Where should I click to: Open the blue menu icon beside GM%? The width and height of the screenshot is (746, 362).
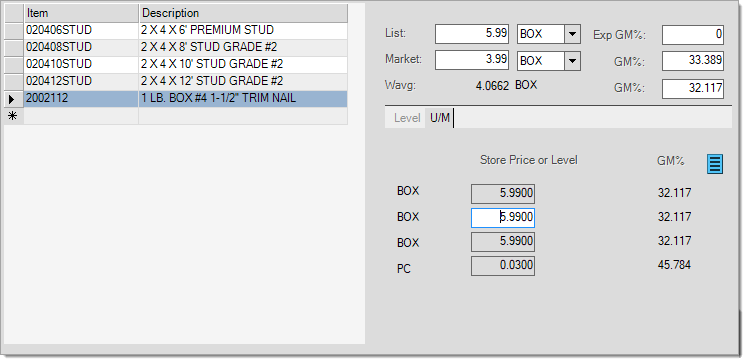pyautogui.click(x=715, y=164)
